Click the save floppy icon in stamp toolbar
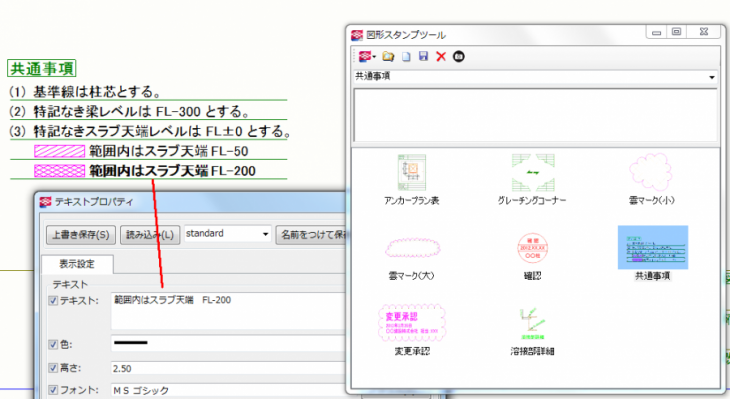 point(423,56)
